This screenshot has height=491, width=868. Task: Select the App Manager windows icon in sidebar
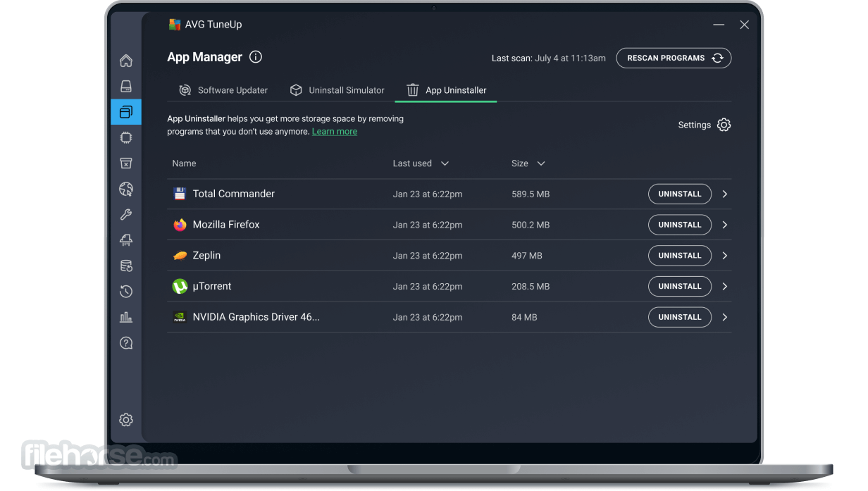click(x=126, y=112)
